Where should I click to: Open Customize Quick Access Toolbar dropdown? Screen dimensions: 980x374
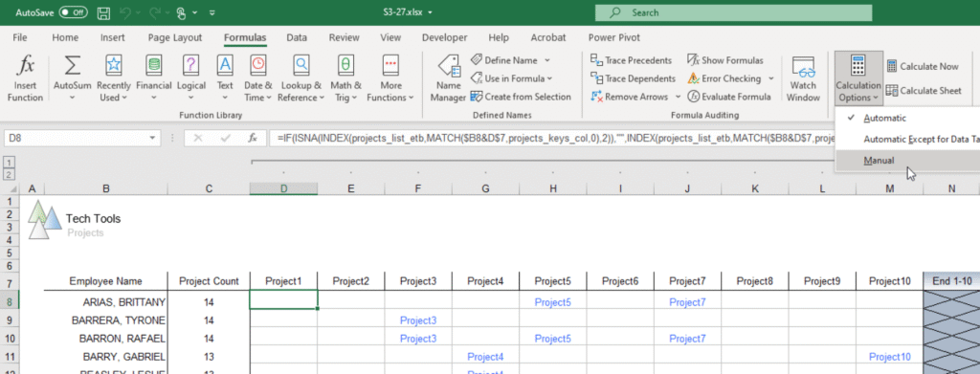click(212, 12)
